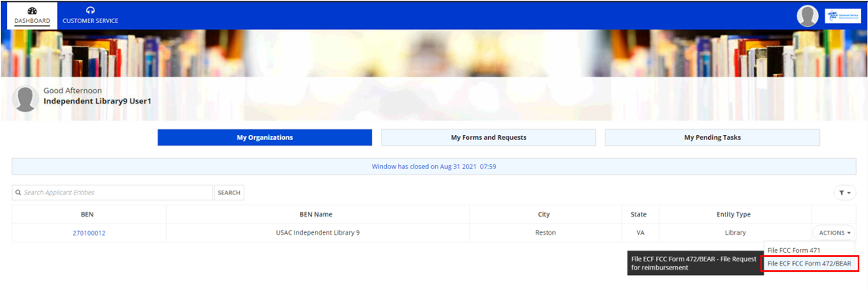Click the magnifier icon in search box
The width and height of the screenshot is (868, 290).
(18, 193)
